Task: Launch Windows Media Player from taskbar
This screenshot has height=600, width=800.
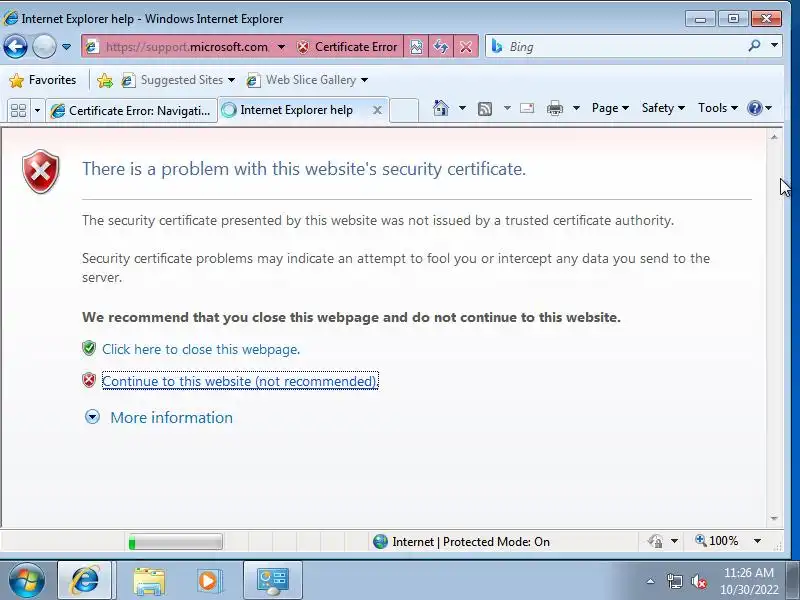Action: click(209, 581)
